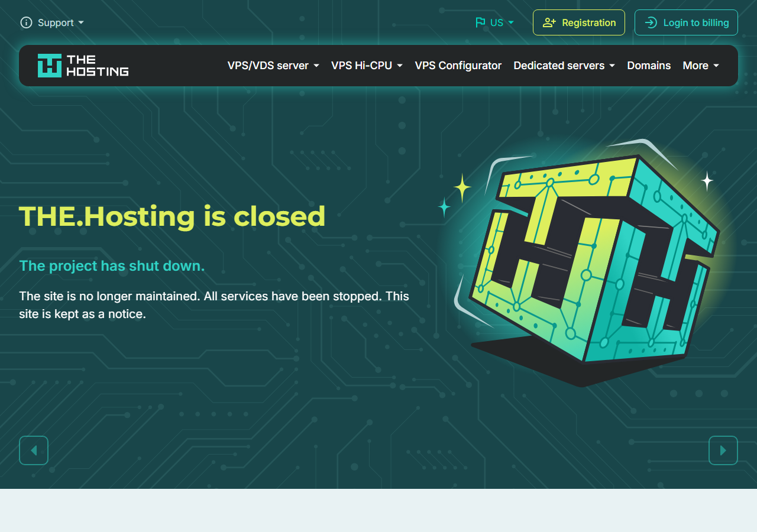The height and width of the screenshot is (532, 757).
Task: Click the info icon beside Support
Action: point(26,22)
